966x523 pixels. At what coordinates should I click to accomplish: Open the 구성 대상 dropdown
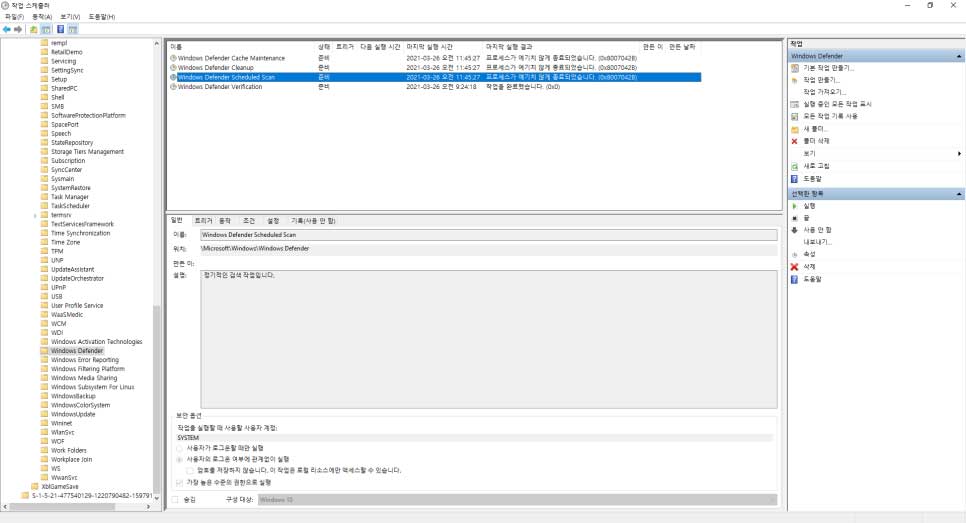[517, 500]
